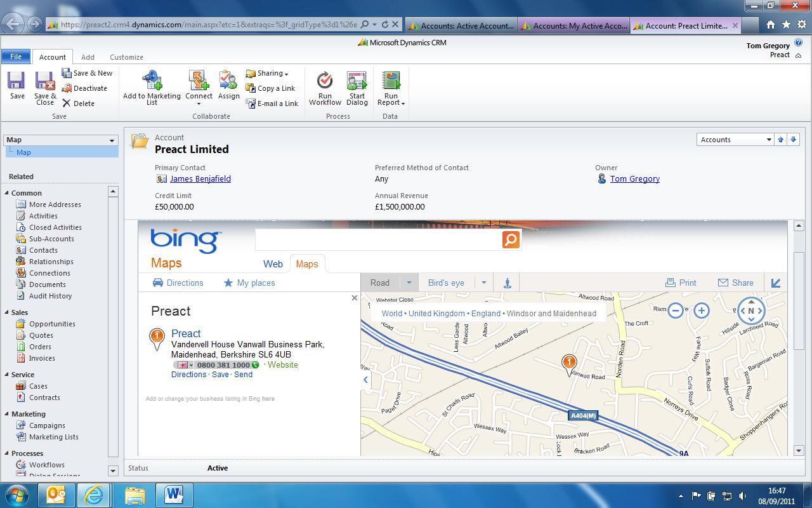Screen dimensions: 812x508
Task: Print the Bing map
Action: (681, 283)
